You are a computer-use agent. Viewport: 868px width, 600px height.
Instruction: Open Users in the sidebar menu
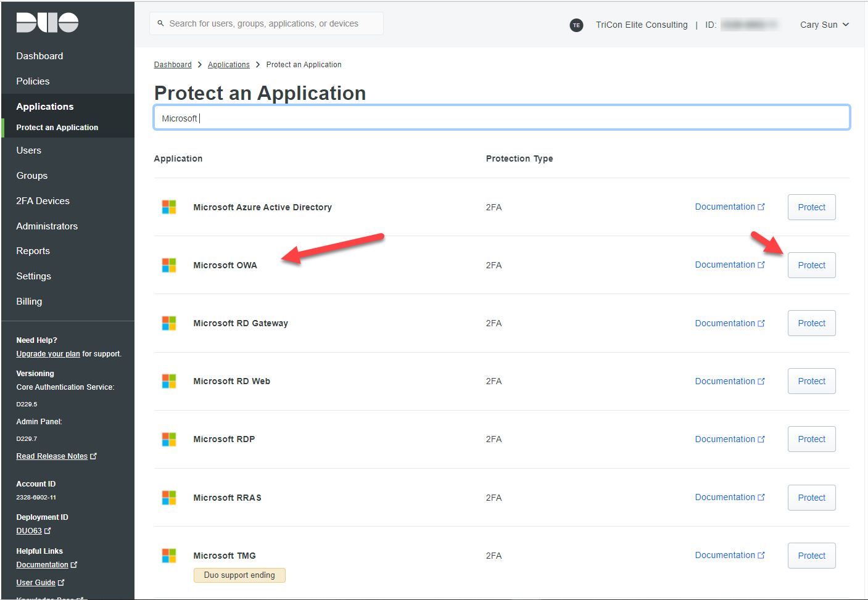tap(29, 150)
